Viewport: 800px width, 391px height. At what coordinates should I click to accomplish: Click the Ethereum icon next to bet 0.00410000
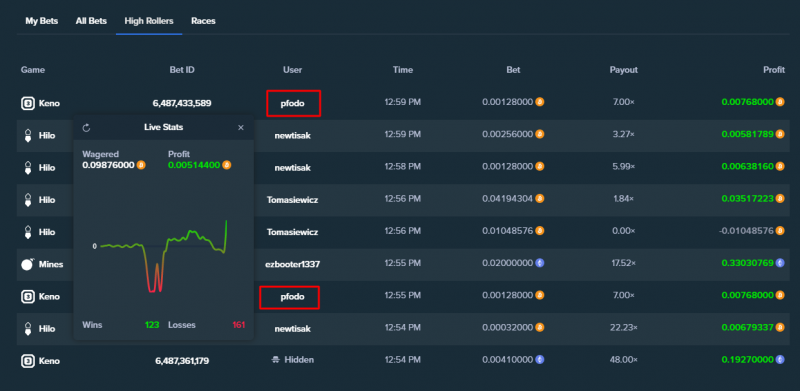click(539, 359)
